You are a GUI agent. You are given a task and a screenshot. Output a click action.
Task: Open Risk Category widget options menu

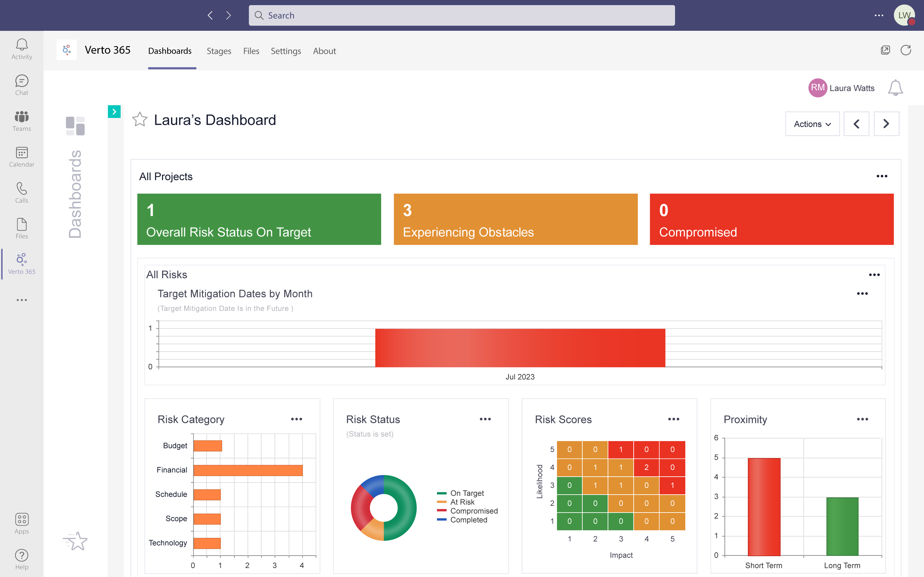click(x=296, y=419)
